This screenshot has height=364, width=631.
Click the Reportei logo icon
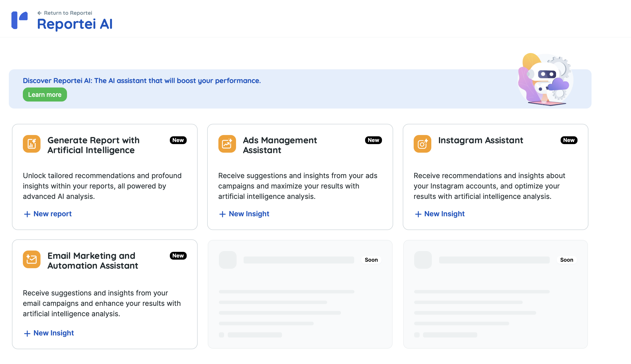pyautogui.click(x=19, y=20)
